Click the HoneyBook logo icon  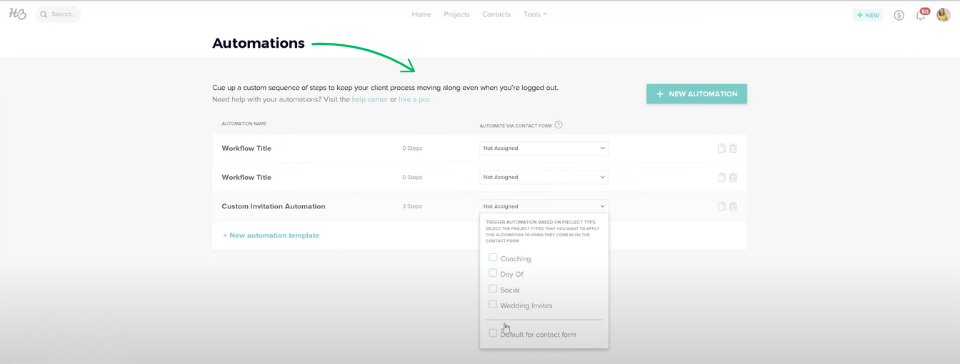pos(18,14)
